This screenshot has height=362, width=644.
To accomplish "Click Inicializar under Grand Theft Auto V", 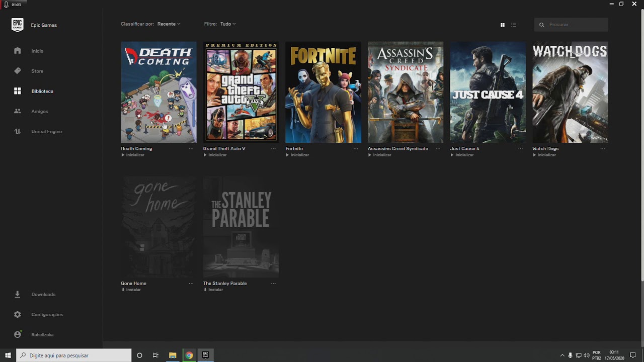I will 215,155.
